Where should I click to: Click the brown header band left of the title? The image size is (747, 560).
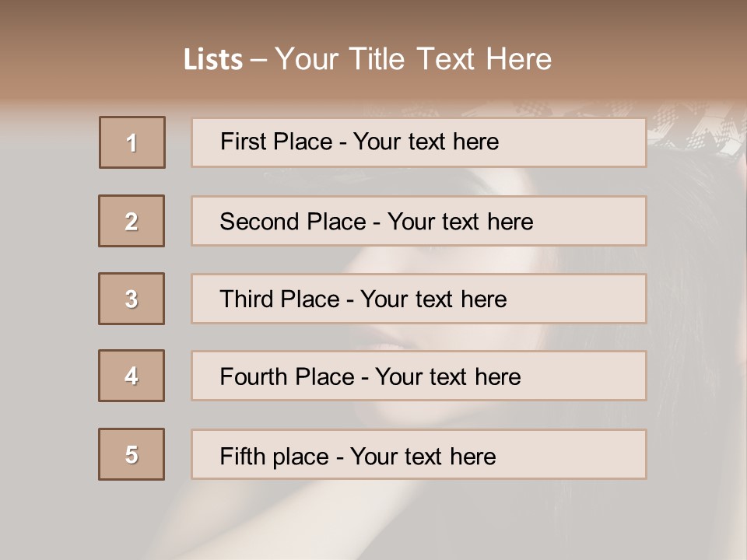(86, 60)
